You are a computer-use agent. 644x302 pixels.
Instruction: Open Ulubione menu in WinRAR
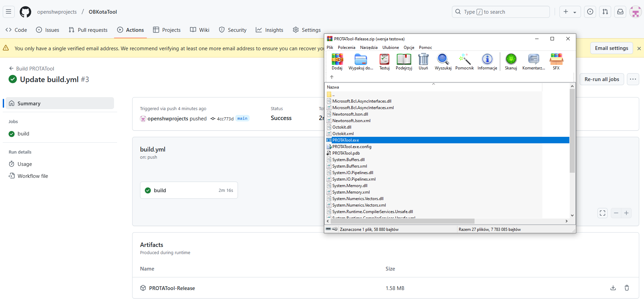pos(391,48)
